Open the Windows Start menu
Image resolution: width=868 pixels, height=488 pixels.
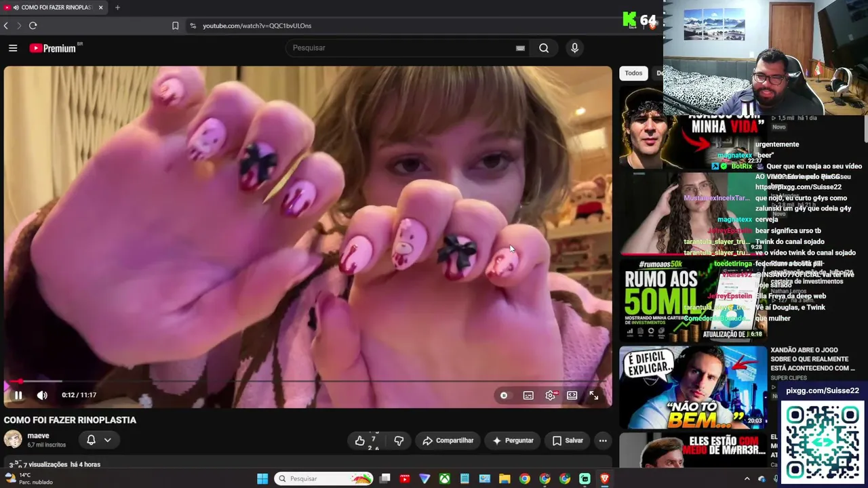(x=262, y=479)
